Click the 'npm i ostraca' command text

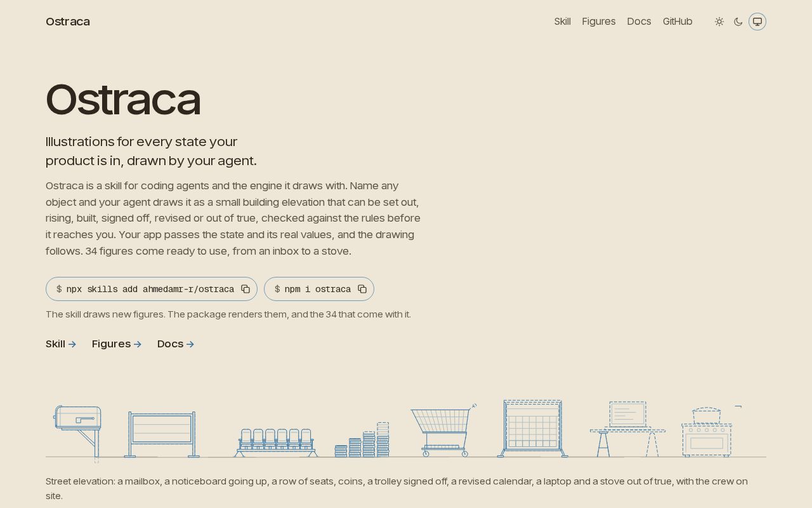tap(318, 290)
